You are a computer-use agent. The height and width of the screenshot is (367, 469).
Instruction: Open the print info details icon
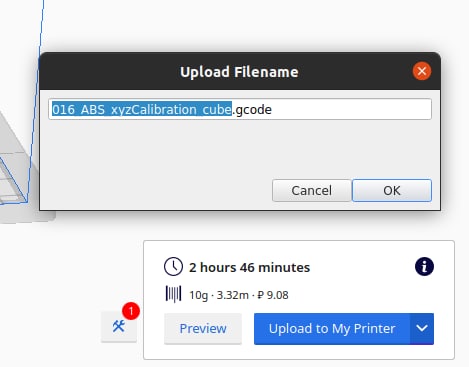point(424,267)
